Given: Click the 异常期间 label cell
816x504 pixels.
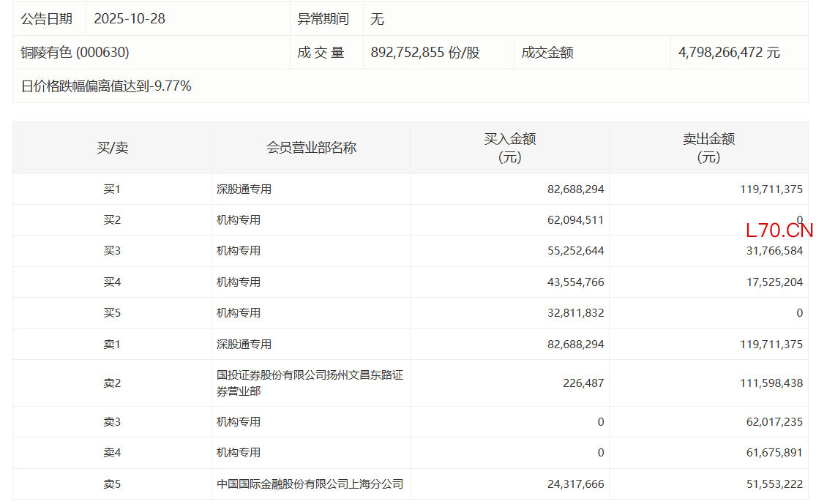Looking at the screenshot, I should pyautogui.click(x=323, y=19).
